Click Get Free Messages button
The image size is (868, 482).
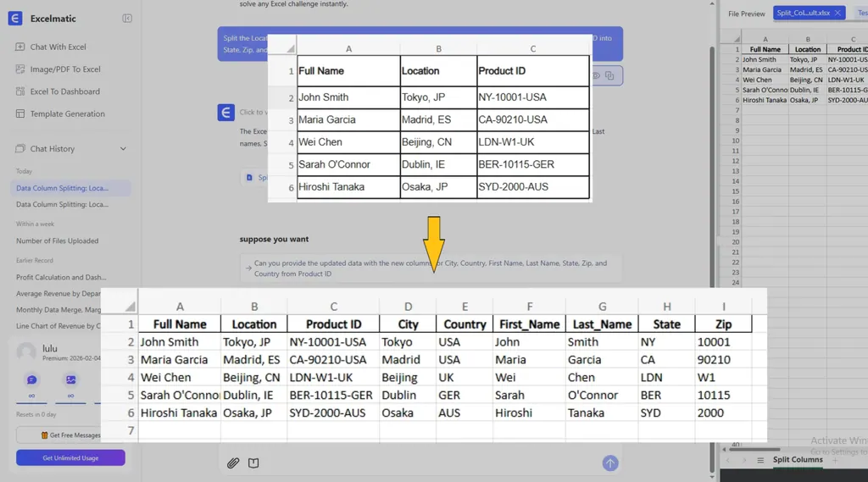point(70,435)
